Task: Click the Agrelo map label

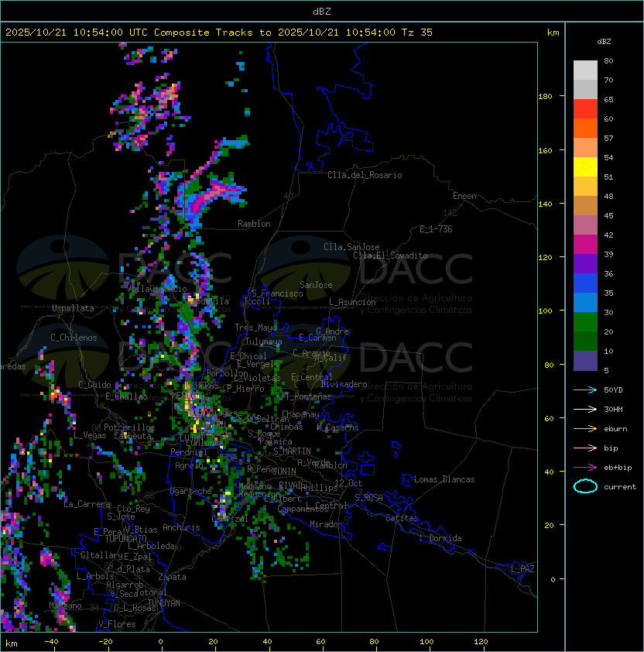Action: click(189, 465)
